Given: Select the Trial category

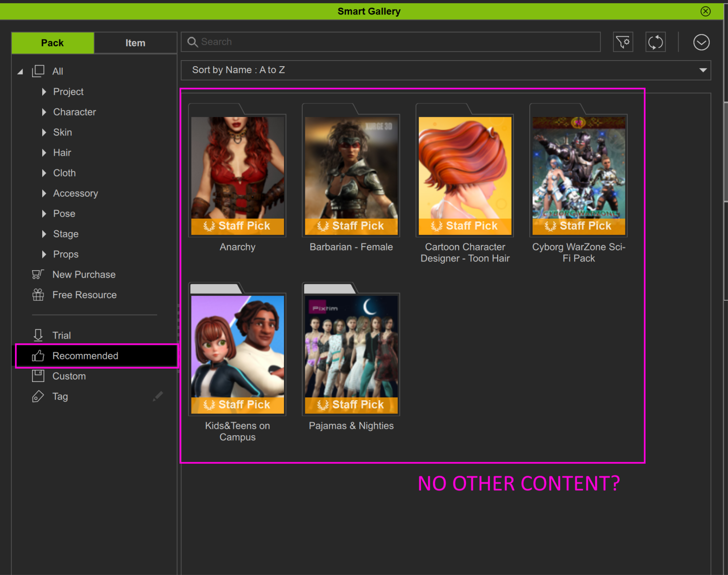Looking at the screenshot, I should 62,335.
